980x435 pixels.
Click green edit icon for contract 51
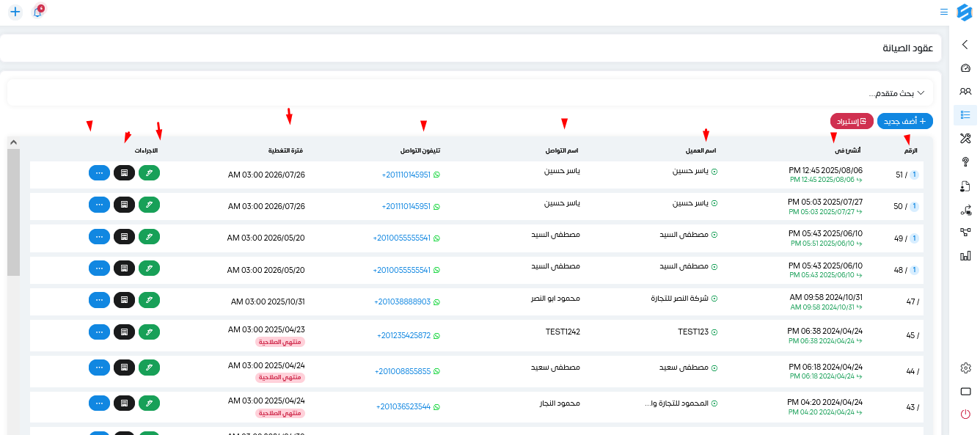[149, 173]
